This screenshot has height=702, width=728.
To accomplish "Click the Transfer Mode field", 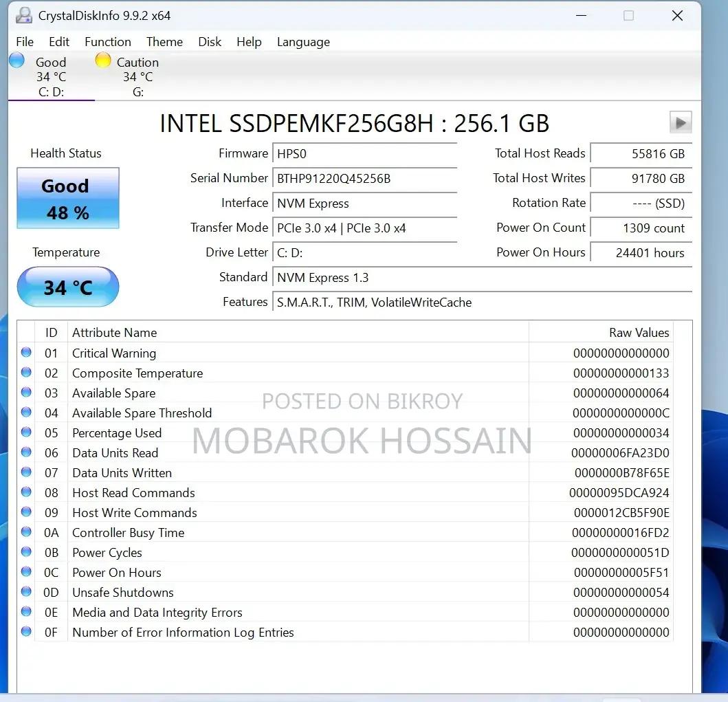I will click(364, 228).
